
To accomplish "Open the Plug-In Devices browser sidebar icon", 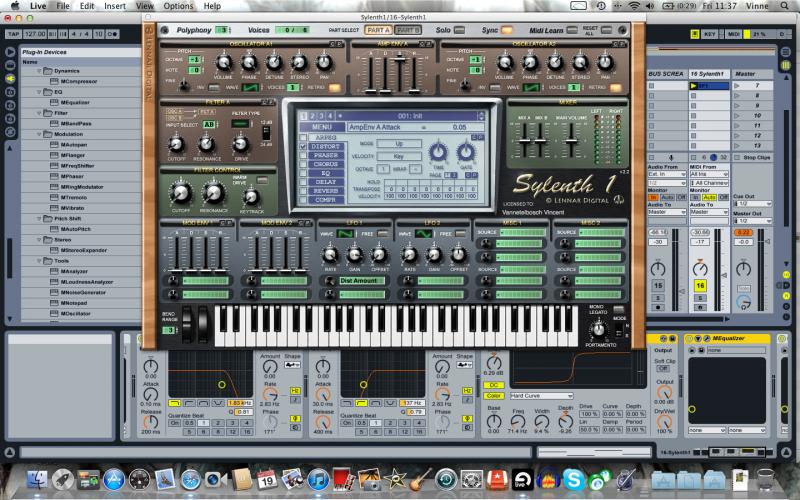I will [10, 79].
